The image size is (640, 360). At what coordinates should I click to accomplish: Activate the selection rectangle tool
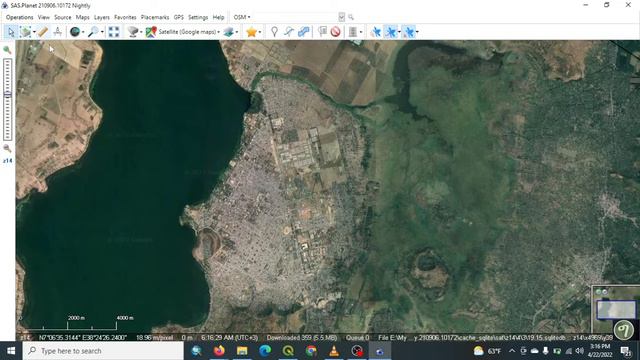click(x=25, y=32)
